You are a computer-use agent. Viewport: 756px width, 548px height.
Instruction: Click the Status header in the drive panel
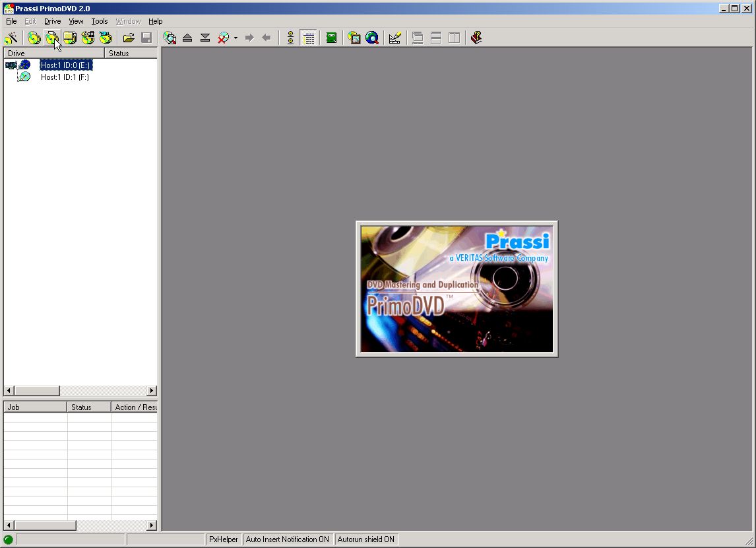pos(131,53)
